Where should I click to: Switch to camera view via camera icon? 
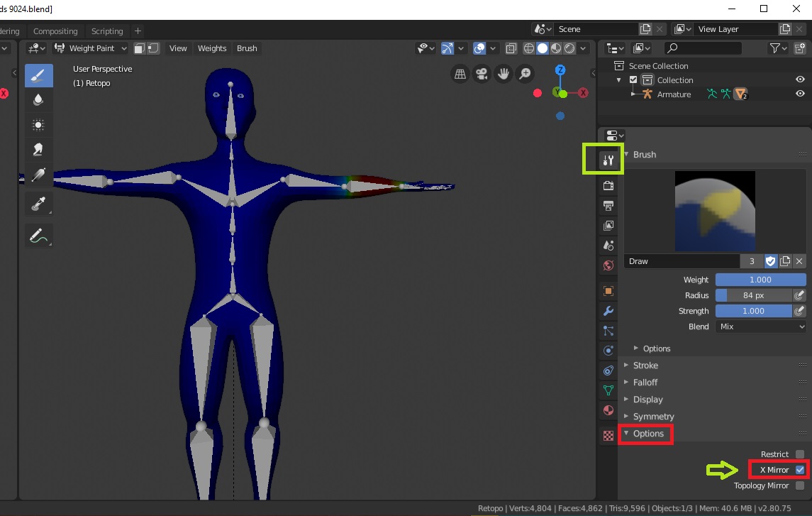[482, 73]
